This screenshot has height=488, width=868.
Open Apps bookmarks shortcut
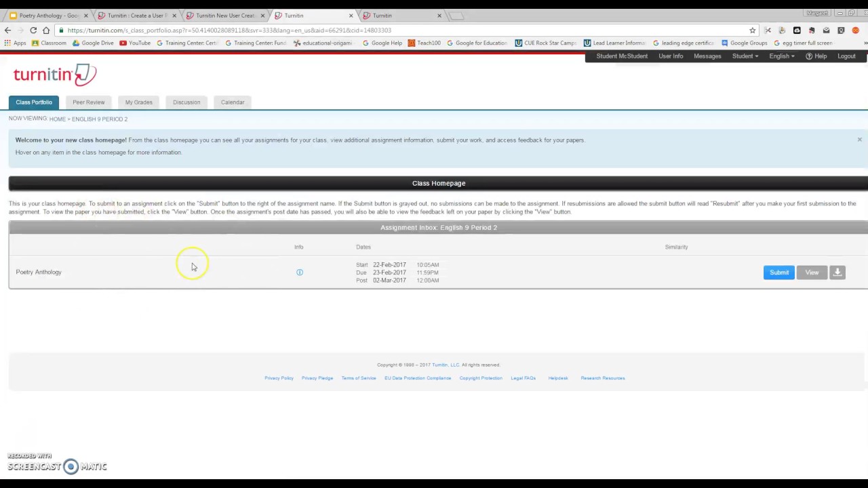(x=15, y=43)
